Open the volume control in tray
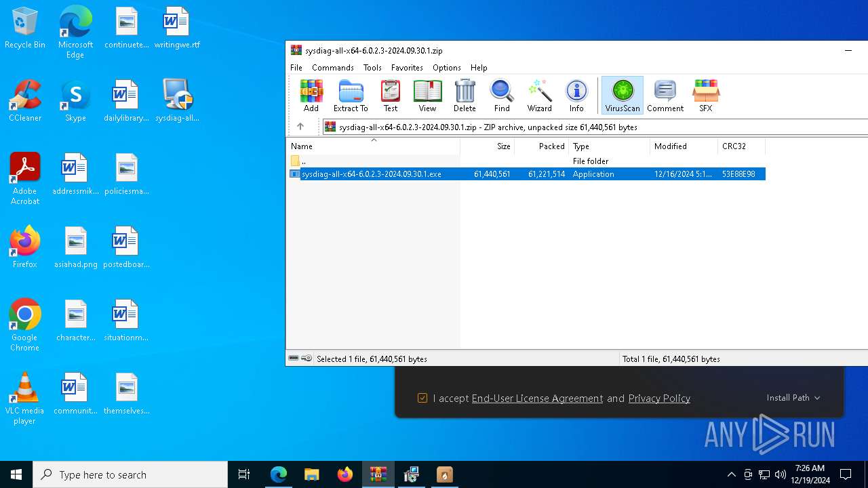Image resolution: width=868 pixels, height=488 pixels. [x=780, y=474]
